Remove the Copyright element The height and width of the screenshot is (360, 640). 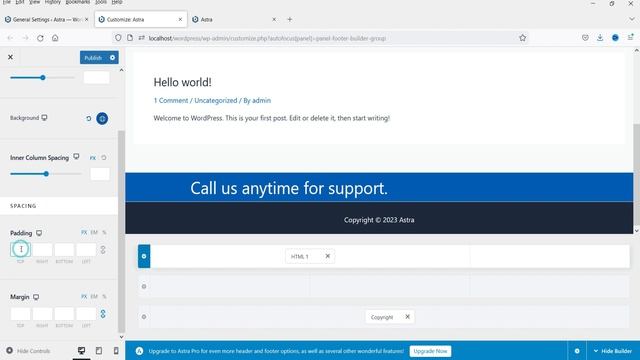click(x=407, y=317)
